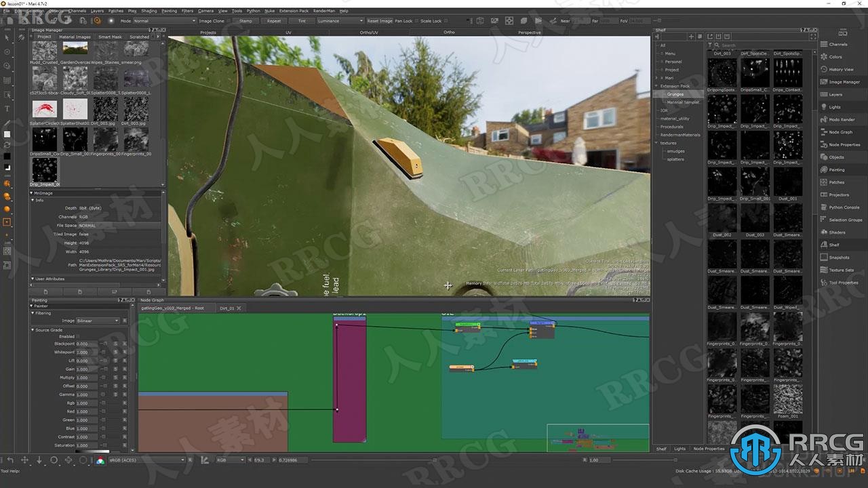The height and width of the screenshot is (488, 868).
Task: Switch to the Smart Mask tab
Action: click(111, 37)
